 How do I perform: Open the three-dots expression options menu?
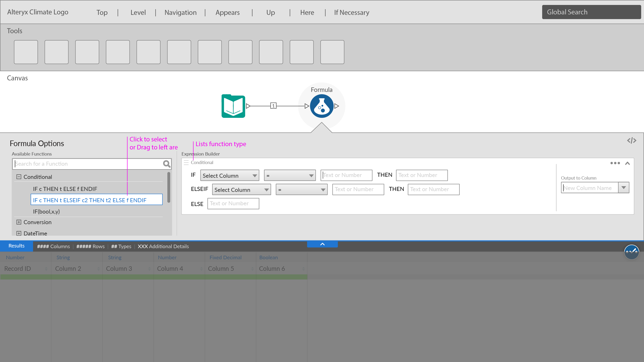[x=615, y=163]
